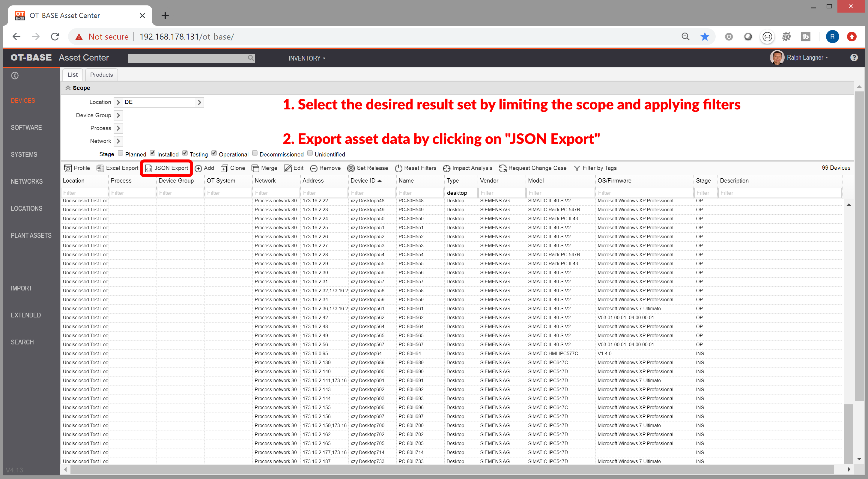Open DEVICES in sidebar

[x=23, y=101]
